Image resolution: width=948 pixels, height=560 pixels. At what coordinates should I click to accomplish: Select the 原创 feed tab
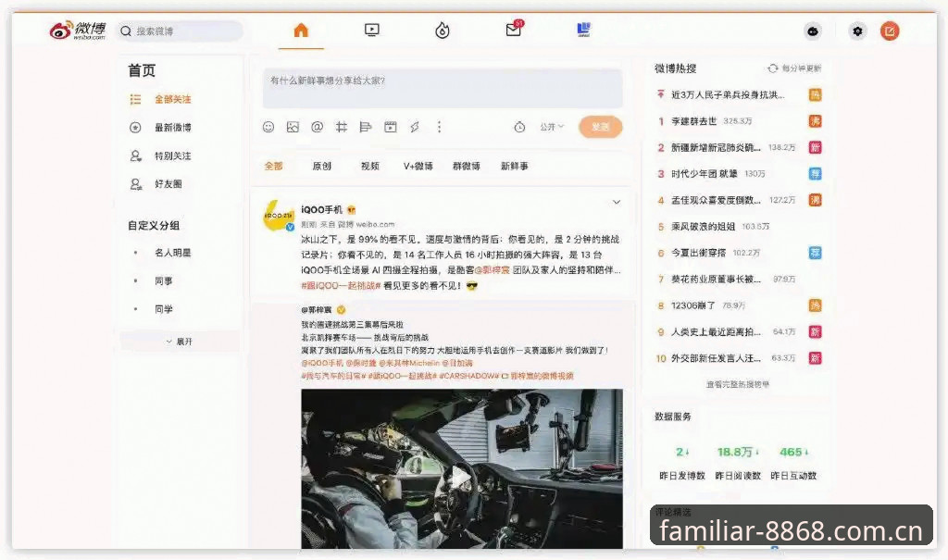[321, 167]
